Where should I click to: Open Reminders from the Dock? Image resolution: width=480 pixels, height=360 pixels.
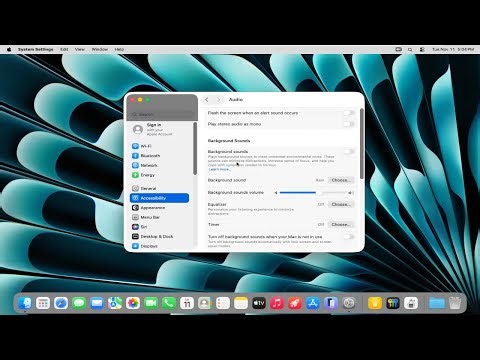tap(223, 303)
